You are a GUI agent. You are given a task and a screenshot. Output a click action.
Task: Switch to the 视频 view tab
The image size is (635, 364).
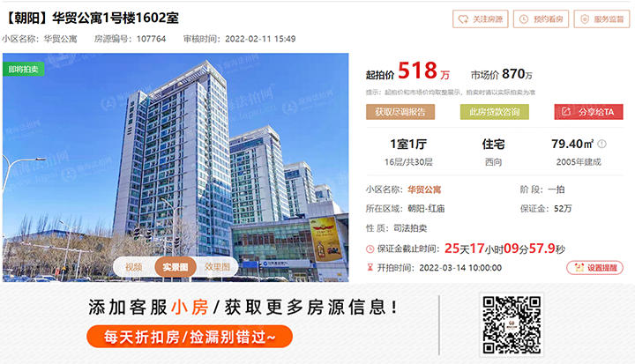pyautogui.click(x=134, y=267)
